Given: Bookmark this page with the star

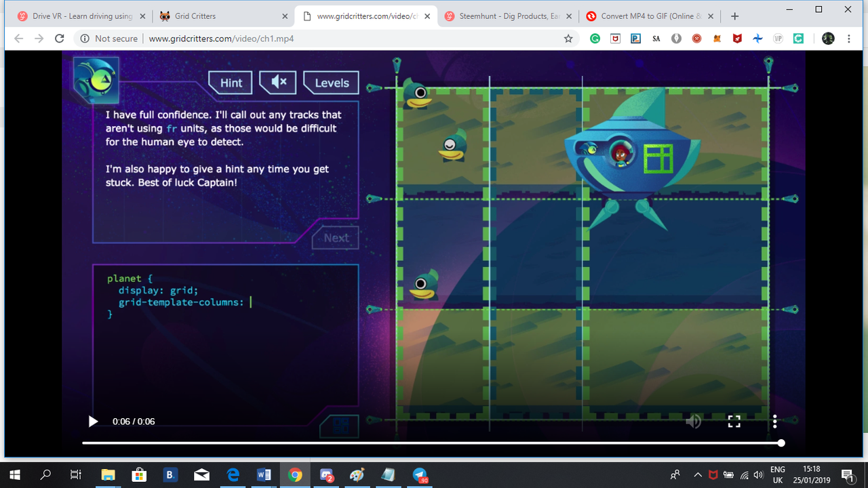Looking at the screenshot, I should [x=568, y=39].
